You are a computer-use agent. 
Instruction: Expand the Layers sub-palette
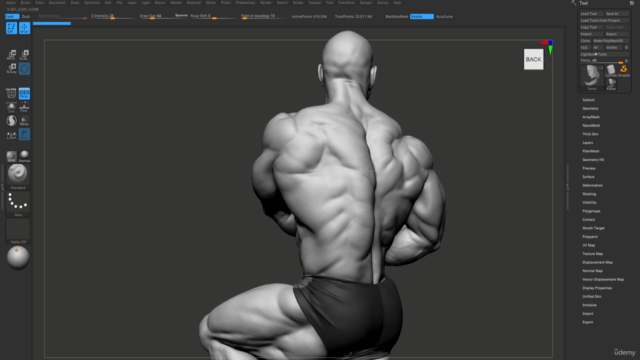click(x=588, y=142)
